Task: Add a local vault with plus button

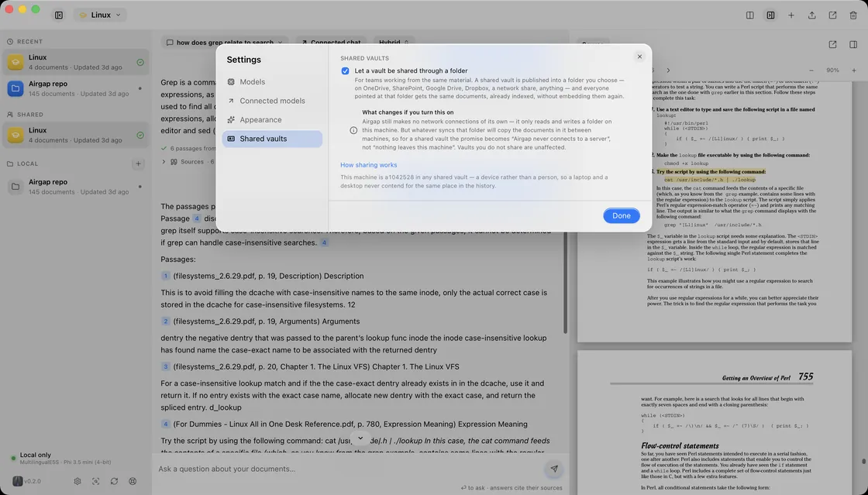Action: click(138, 163)
